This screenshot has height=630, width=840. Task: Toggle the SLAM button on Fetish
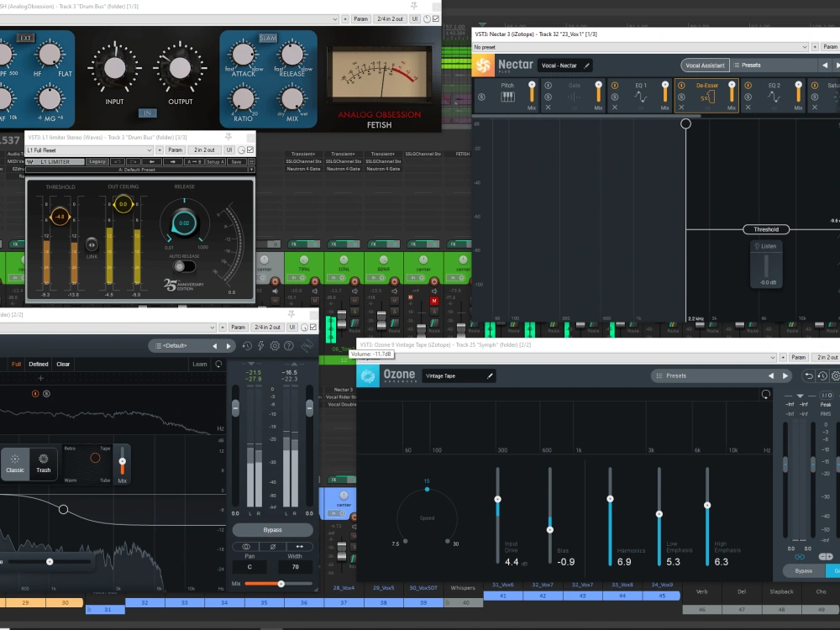(268, 38)
